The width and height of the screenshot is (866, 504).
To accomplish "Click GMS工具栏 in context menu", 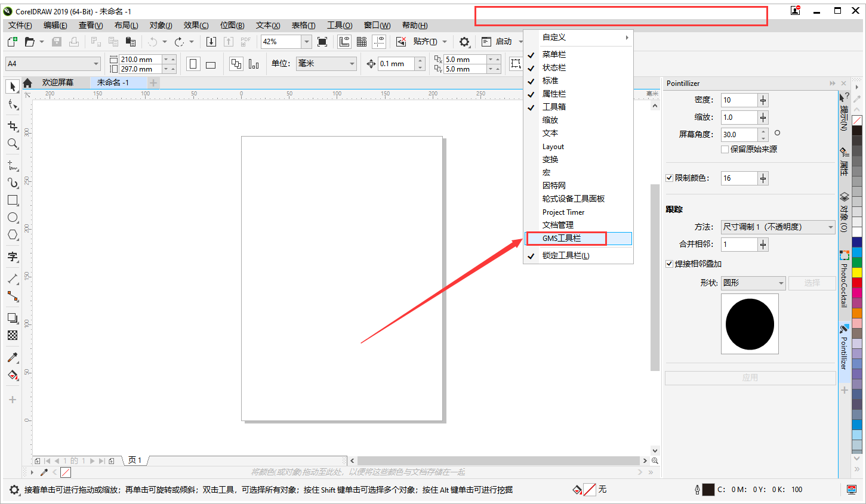I will click(x=562, y=239).
